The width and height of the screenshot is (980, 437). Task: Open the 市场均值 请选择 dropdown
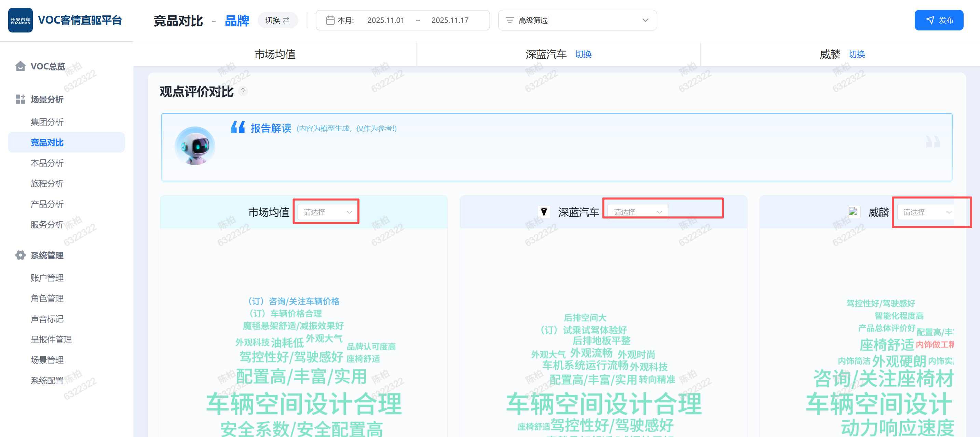click(x=327, y=212)
